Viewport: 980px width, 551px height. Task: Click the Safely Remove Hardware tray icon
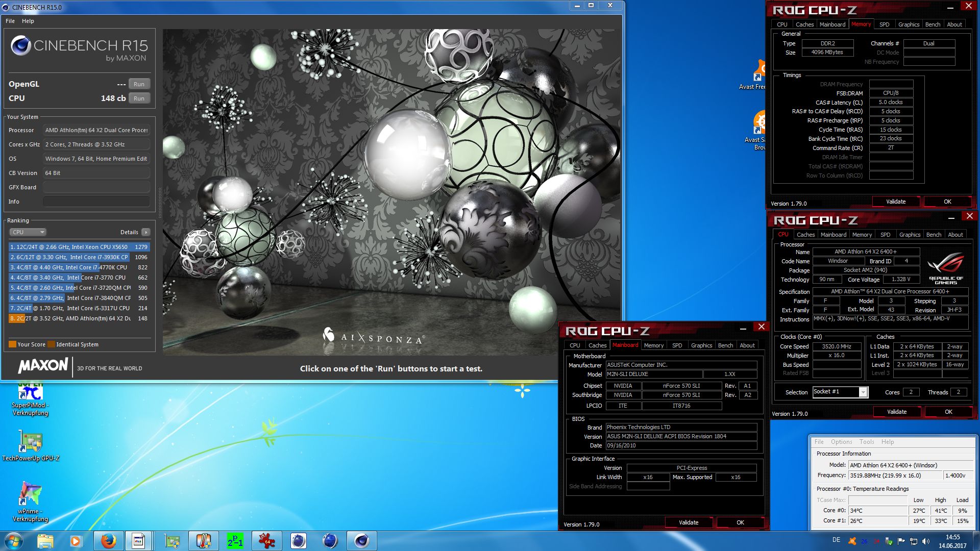889,541
